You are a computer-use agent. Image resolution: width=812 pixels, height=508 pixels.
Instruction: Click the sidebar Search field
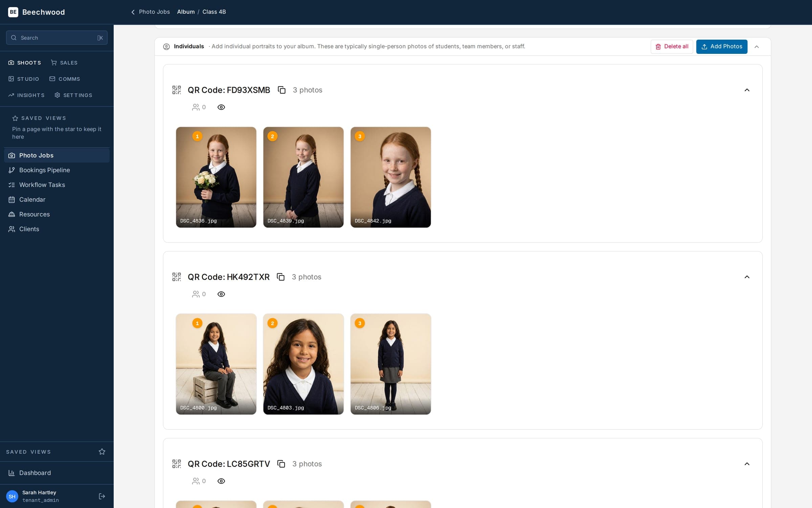coord(57,38)
